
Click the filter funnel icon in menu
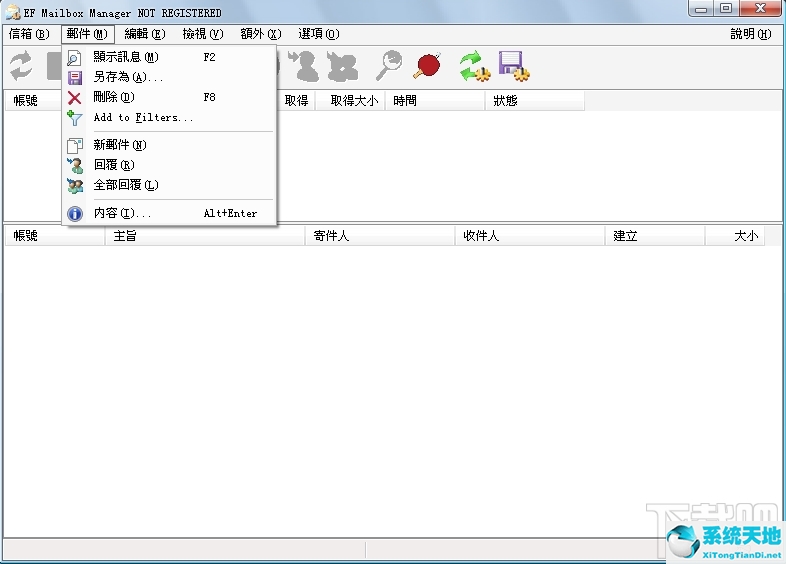tap(74, 118)
